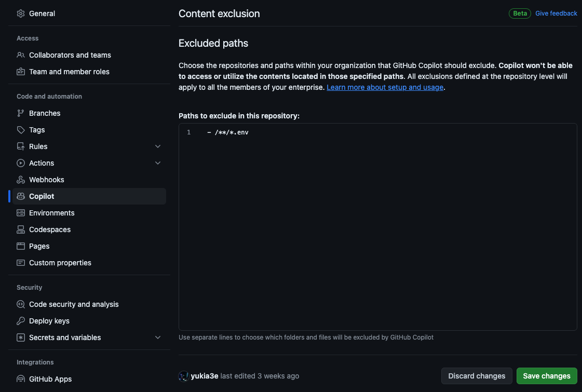The height and width of the screenshot is (392, 582).
Task: Select Team and member roles
Action: pyautogui.click(x=69, y=72)
